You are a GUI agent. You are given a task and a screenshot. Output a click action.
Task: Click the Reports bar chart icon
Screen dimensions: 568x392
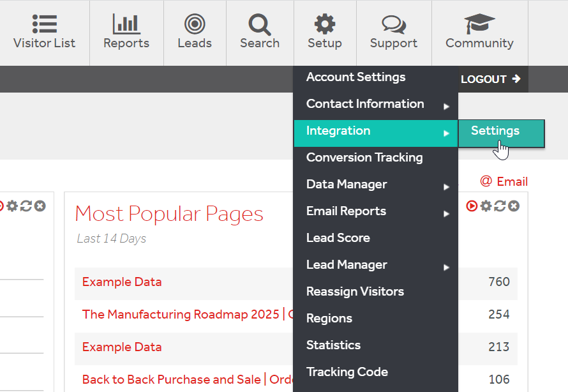pos(126,24)
